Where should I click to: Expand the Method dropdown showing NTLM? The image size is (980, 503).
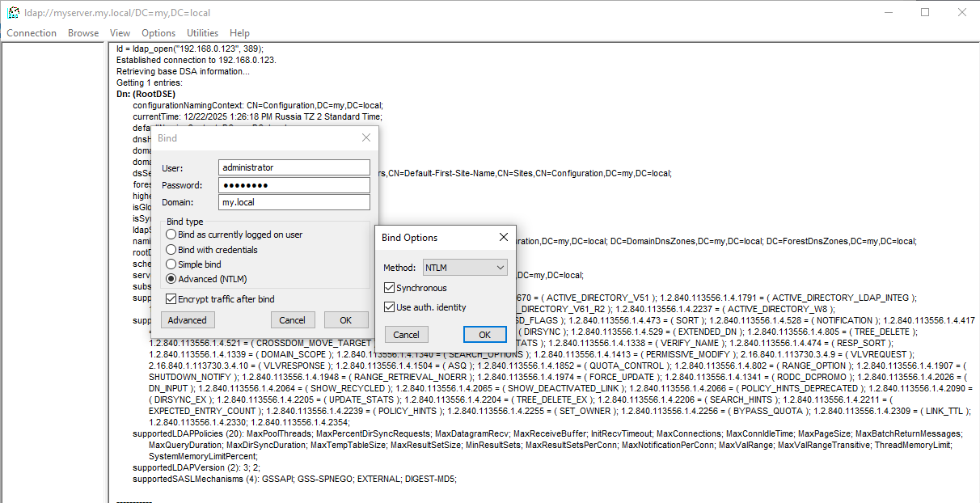(465, 268)
